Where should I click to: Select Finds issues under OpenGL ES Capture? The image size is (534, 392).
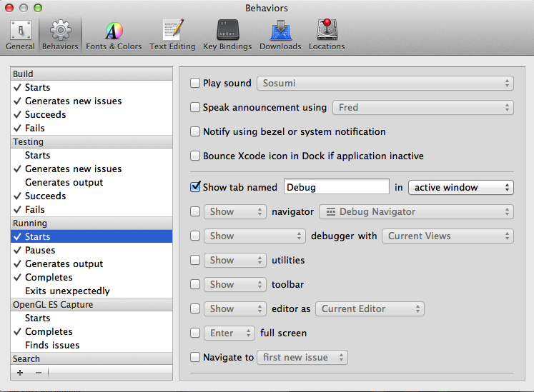point(52,346)
